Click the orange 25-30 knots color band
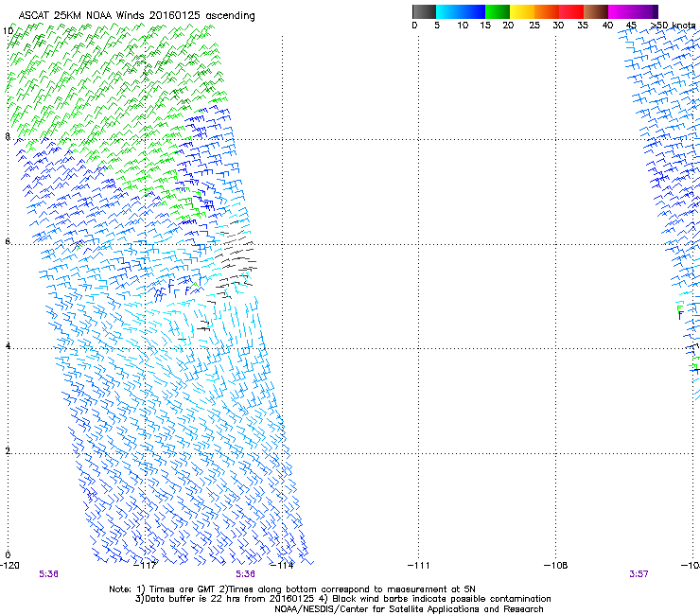 pyautogui.click(x=547, y=11)
